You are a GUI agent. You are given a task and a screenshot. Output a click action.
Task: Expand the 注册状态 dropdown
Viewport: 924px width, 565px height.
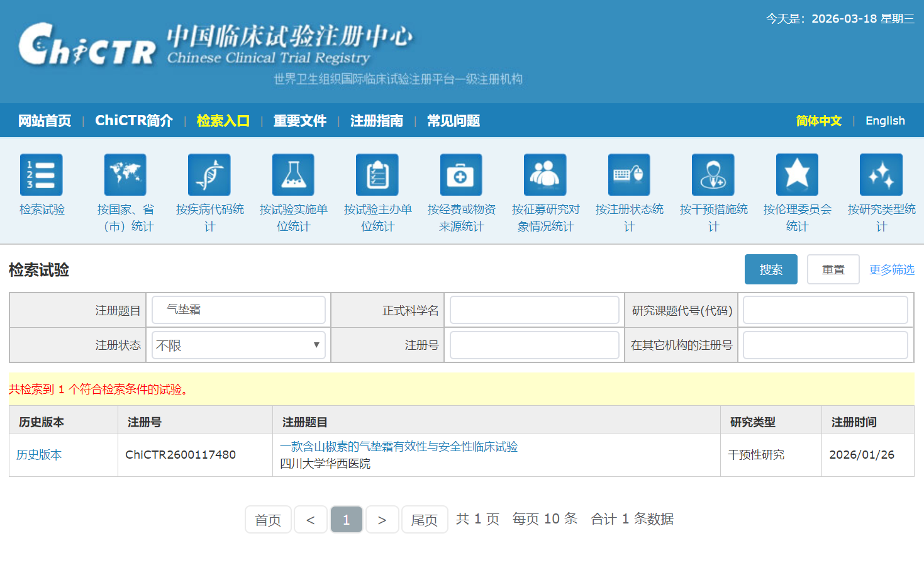click(238, 345)
